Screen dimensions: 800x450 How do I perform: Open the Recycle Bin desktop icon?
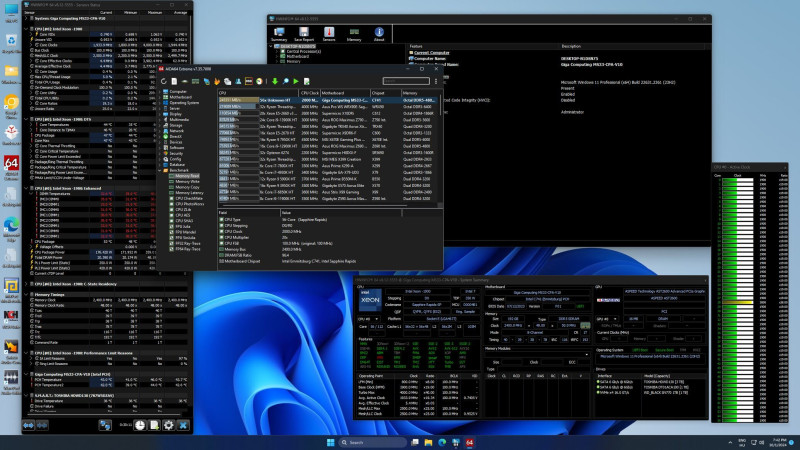11,43
